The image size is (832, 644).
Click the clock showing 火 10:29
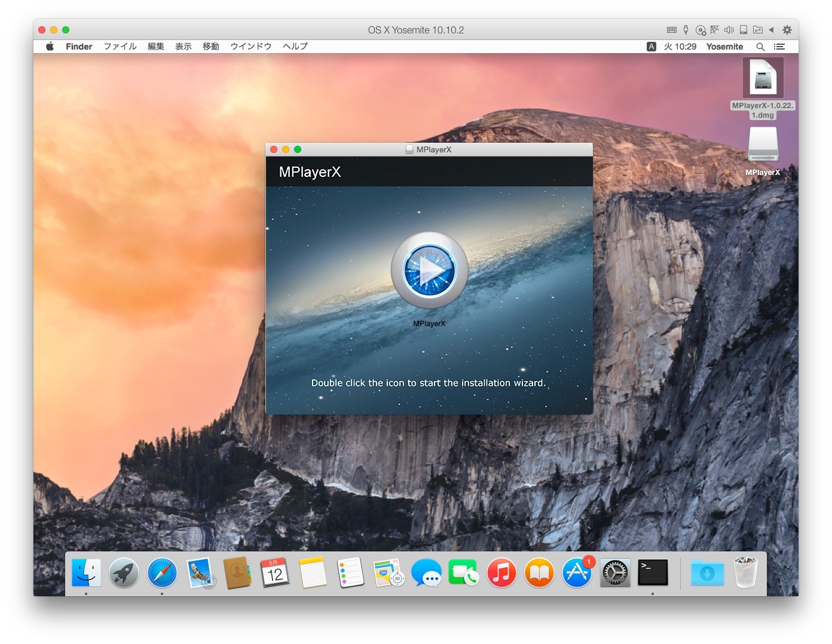(x=680, y=47)
